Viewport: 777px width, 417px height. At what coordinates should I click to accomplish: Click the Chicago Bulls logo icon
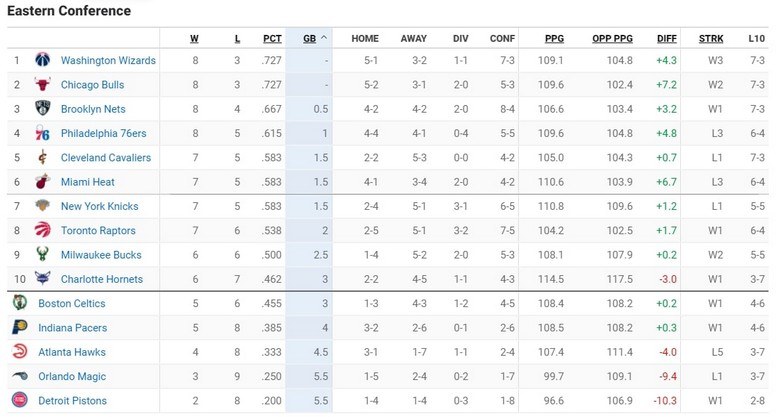(x=42, y=85)
